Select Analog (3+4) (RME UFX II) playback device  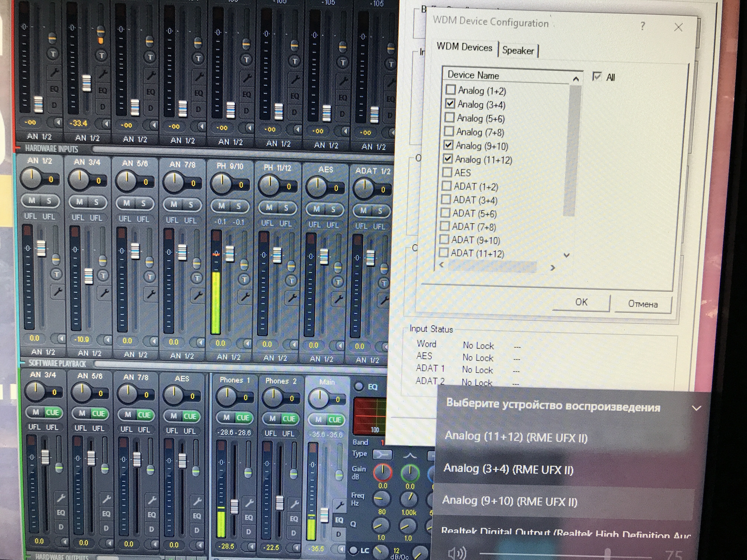[x=508, y=469]
